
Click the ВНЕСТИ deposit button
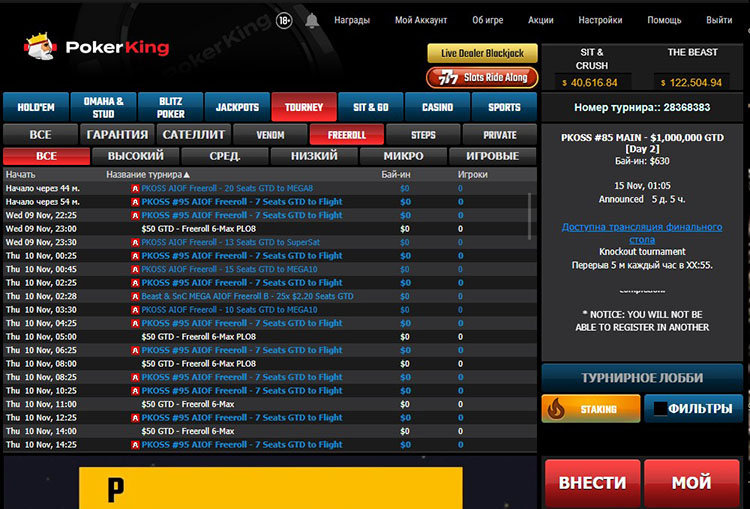coord(592,482)
